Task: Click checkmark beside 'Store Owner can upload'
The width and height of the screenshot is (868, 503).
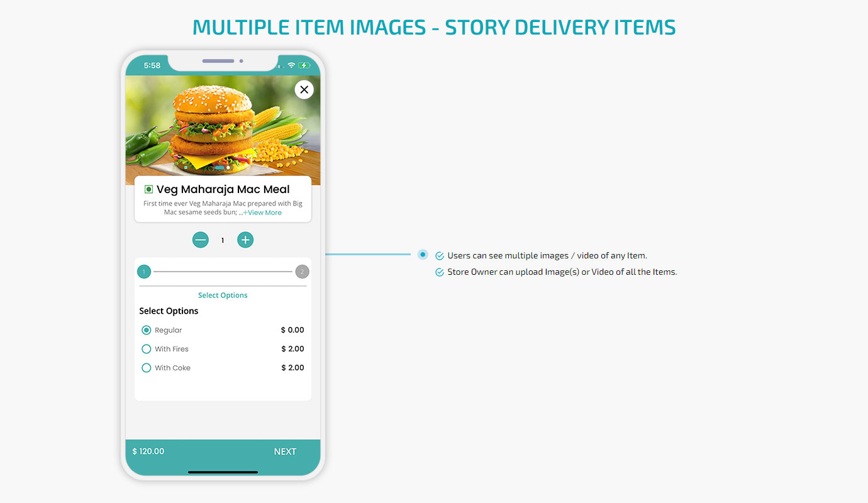Action: [x=440, y=272]
